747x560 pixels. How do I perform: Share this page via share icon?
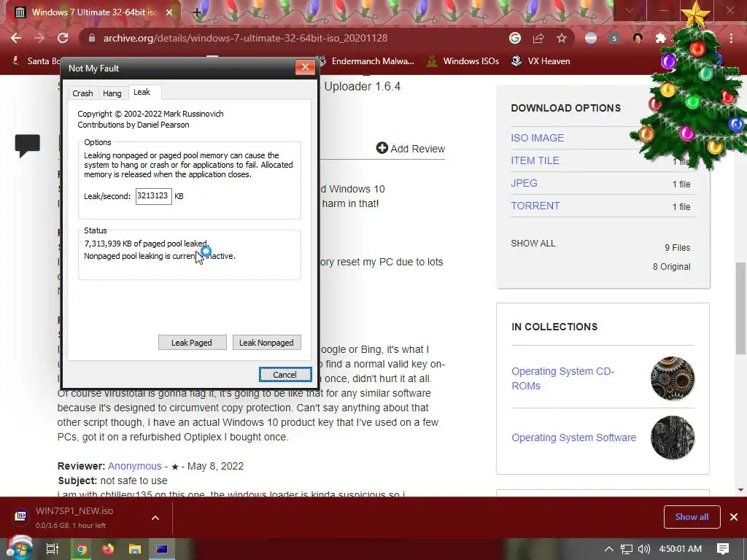tap(538, 38)
